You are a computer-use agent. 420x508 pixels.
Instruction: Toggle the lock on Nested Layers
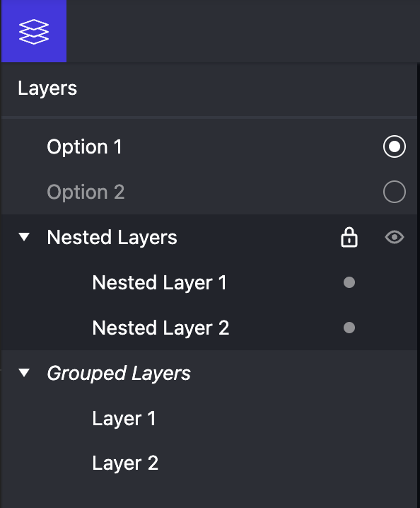pos(349,238)
